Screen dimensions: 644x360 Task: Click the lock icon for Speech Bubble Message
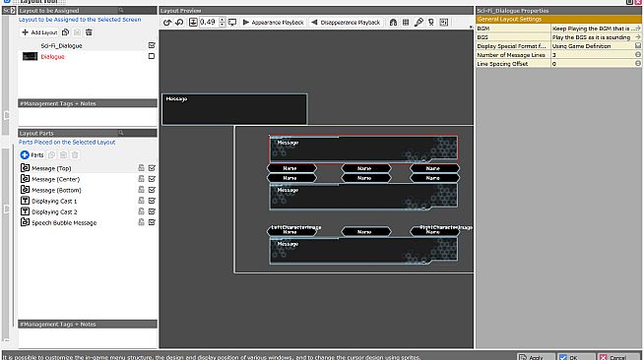coord(141,222)
